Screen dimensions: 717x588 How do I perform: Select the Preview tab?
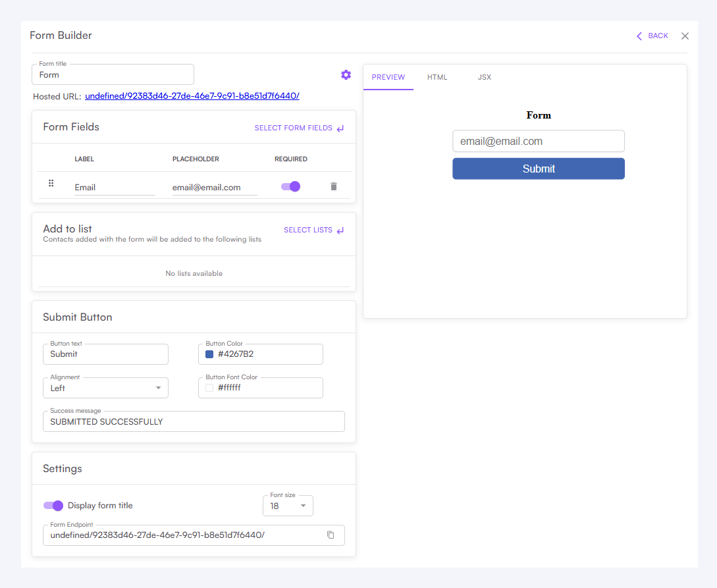(x=388, y=77)
